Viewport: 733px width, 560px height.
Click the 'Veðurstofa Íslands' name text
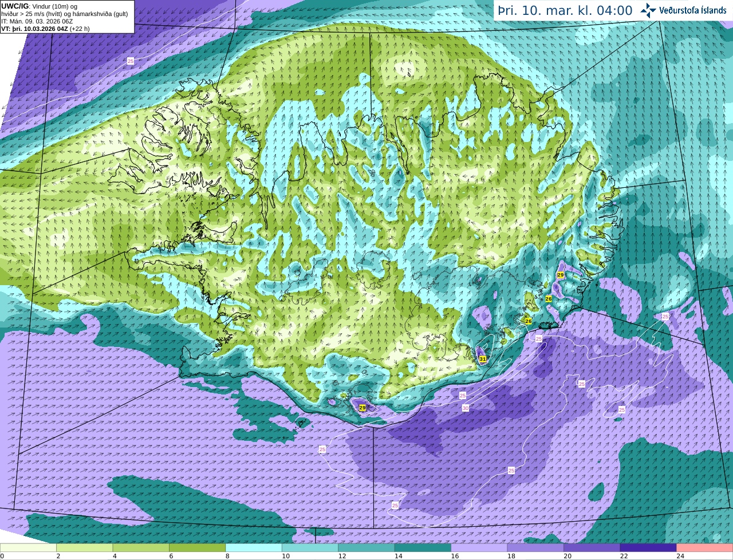(692, 10)
